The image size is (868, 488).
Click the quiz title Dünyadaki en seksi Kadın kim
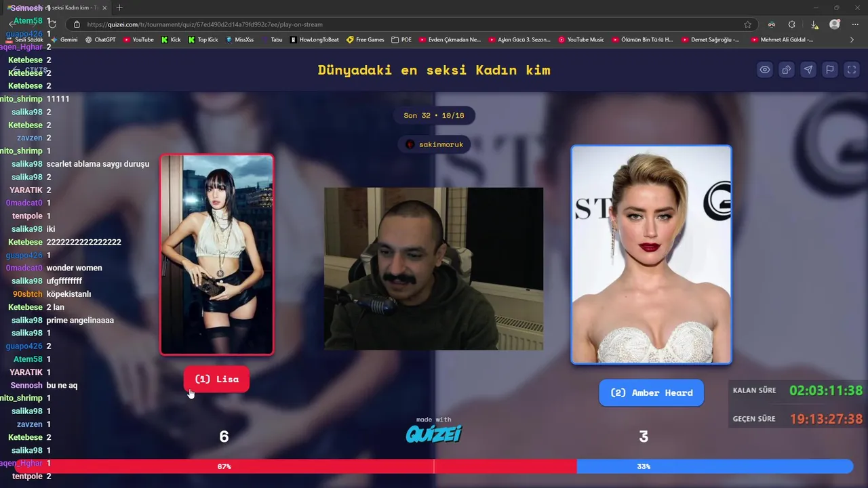434,70
